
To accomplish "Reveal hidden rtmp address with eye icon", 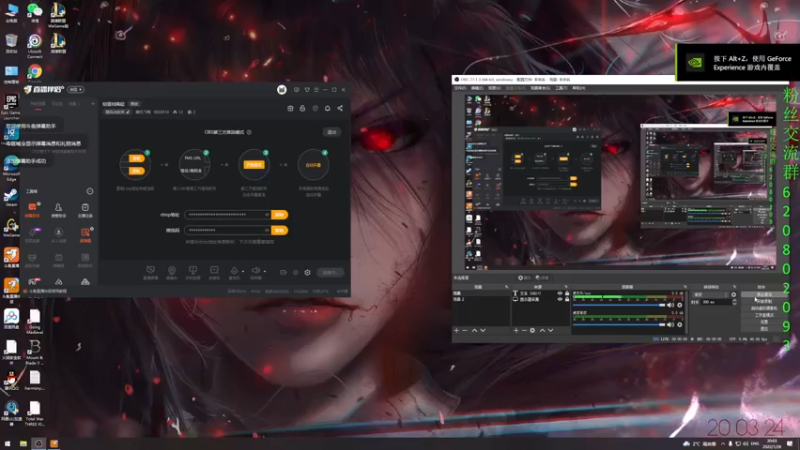I will click(x=267, y=215).
